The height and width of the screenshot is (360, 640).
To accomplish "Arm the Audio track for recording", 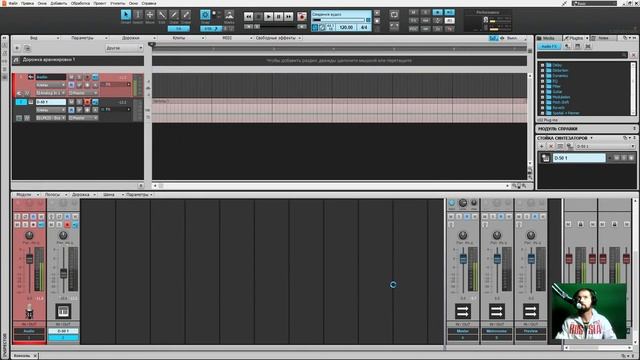I will pos(87,77).
